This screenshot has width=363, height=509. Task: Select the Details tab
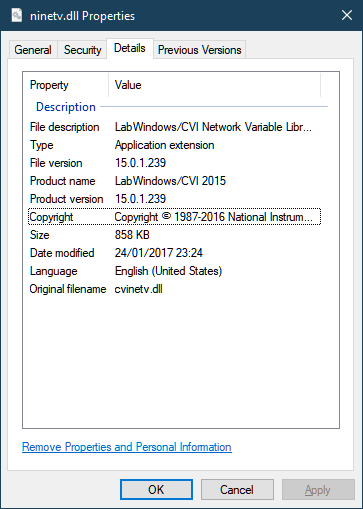[x=130, y=48]
